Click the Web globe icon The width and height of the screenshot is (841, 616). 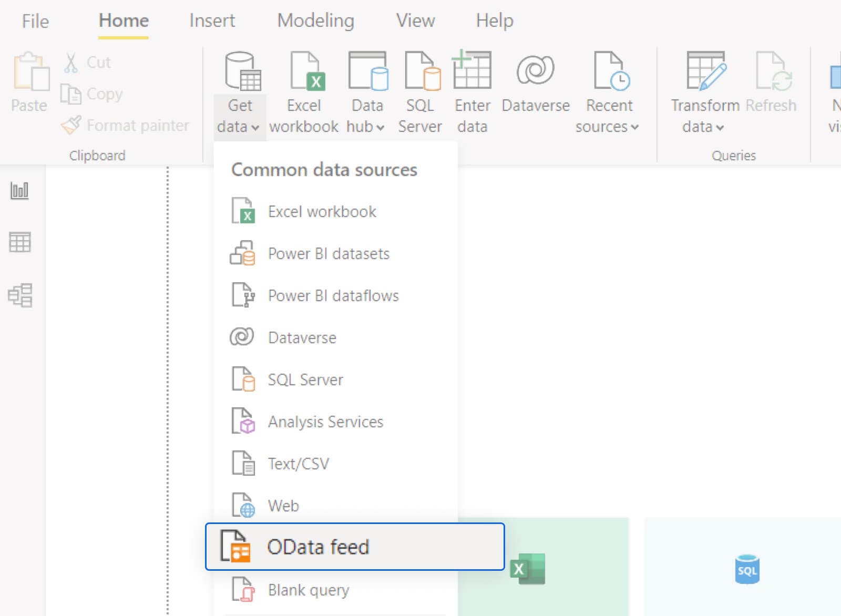coord(243,505)
